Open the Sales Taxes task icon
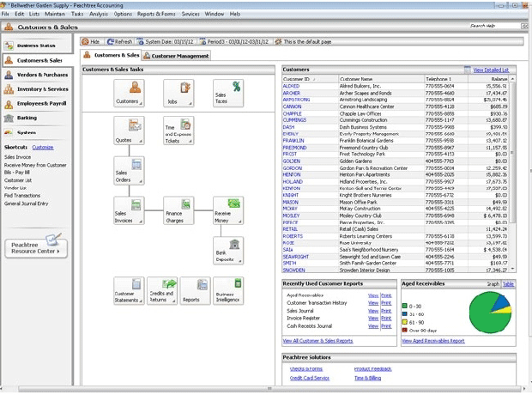532x395 pixels. [x=228, y=93]
